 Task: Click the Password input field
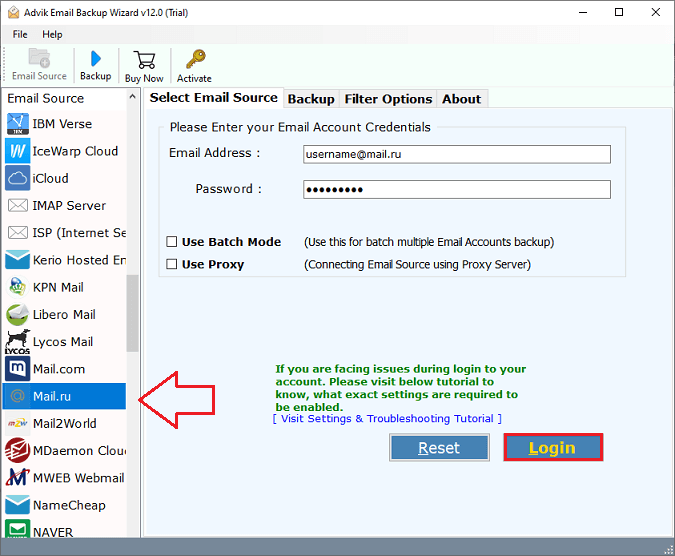click(x=457, y=190)
